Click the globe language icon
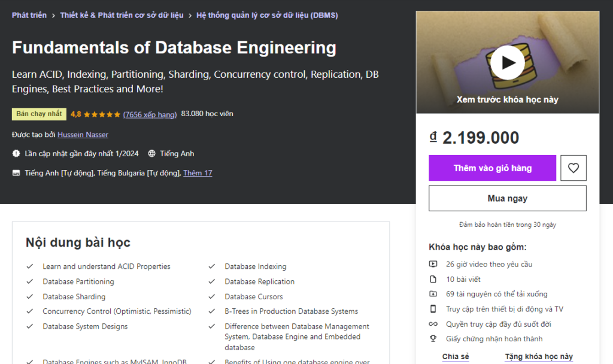 (151, 154)
